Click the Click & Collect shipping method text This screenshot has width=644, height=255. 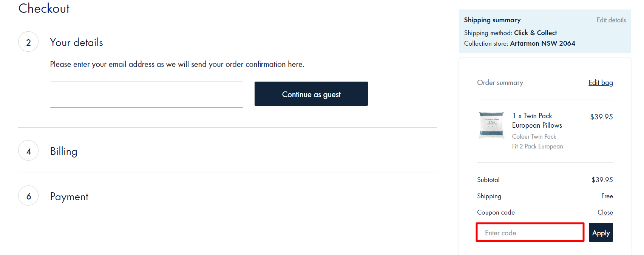point(535,33)
